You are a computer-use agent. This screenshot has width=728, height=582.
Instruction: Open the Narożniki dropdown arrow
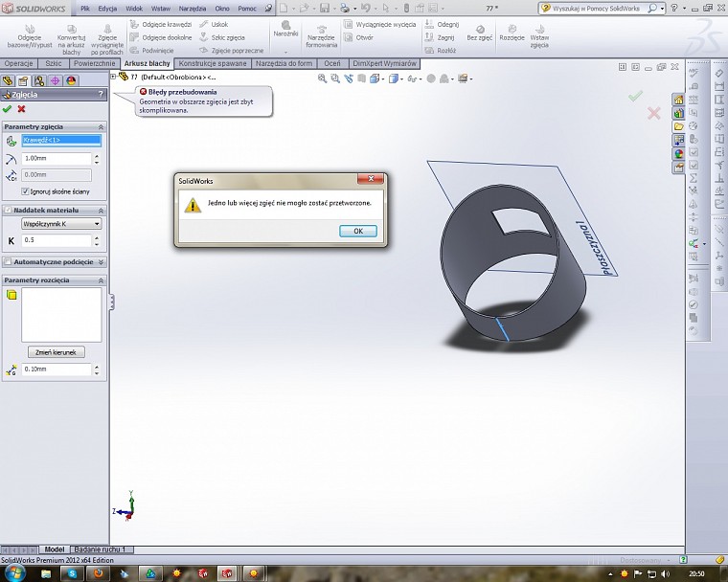[x=285, y=52]
